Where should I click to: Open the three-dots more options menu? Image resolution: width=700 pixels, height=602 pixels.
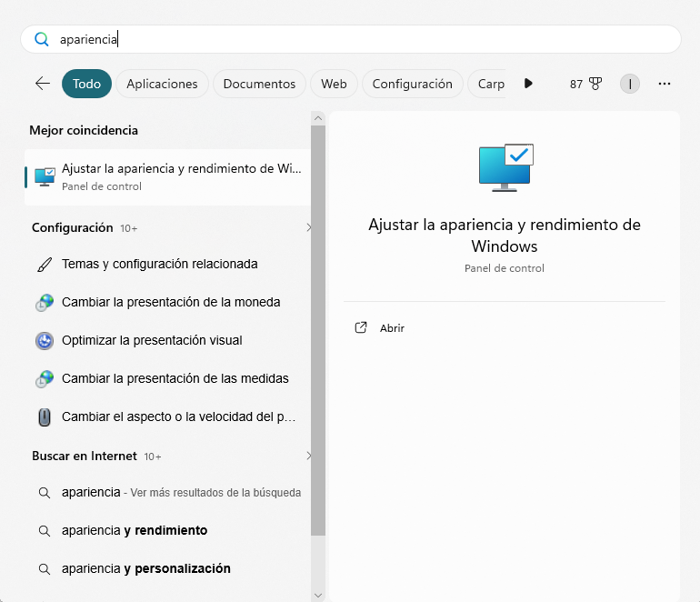click(x=665, y=84)
